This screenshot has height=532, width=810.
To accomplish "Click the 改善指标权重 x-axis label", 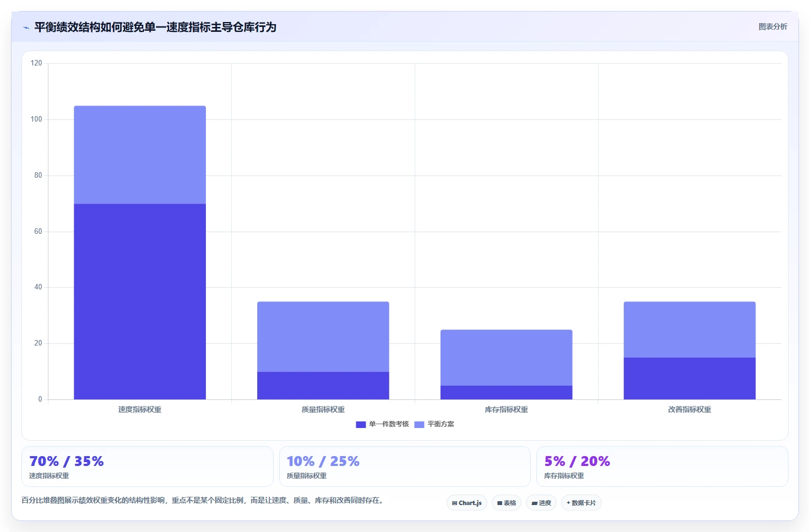I will click(689, 409).
